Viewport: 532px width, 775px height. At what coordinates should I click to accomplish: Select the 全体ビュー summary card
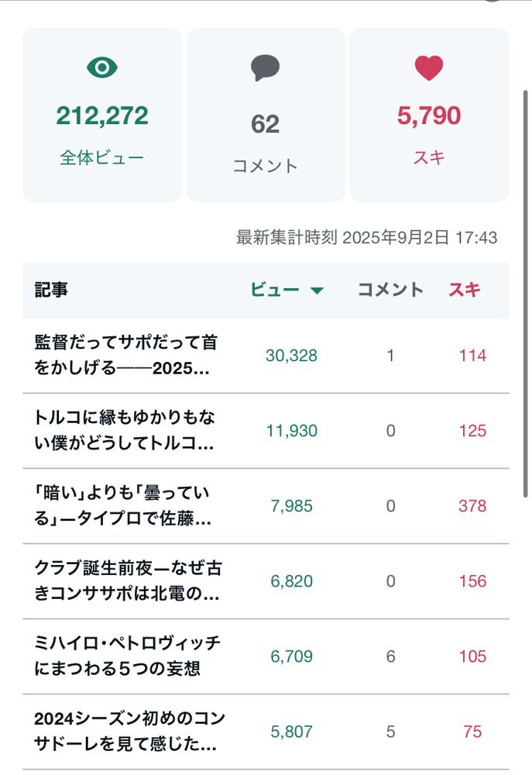[x=102, y=115]
